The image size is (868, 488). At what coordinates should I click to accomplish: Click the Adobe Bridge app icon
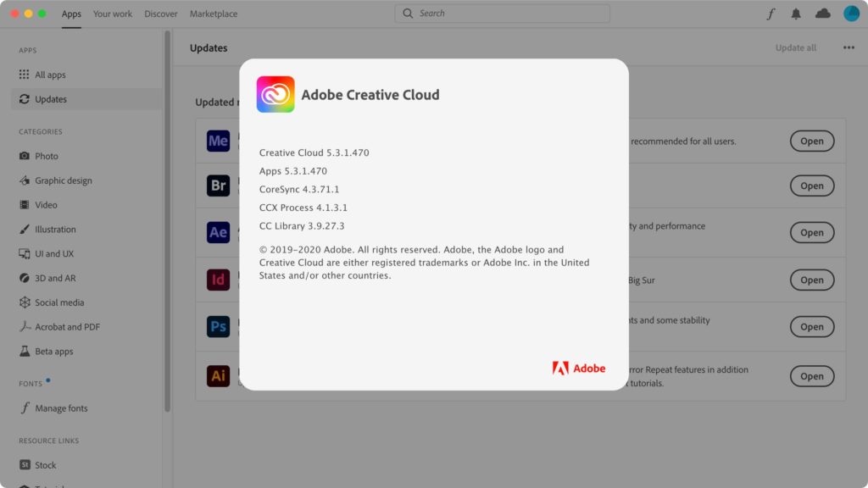(218, 186)
